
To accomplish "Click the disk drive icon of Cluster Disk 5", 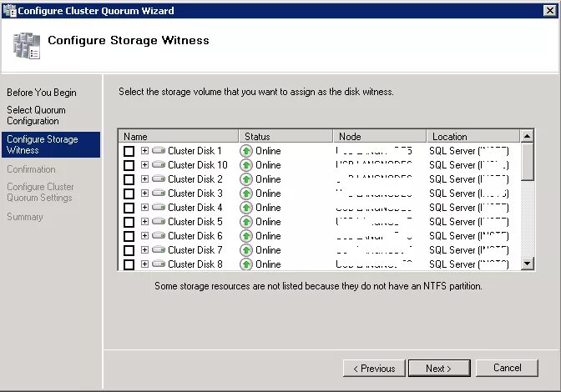I will coord(159,221).
